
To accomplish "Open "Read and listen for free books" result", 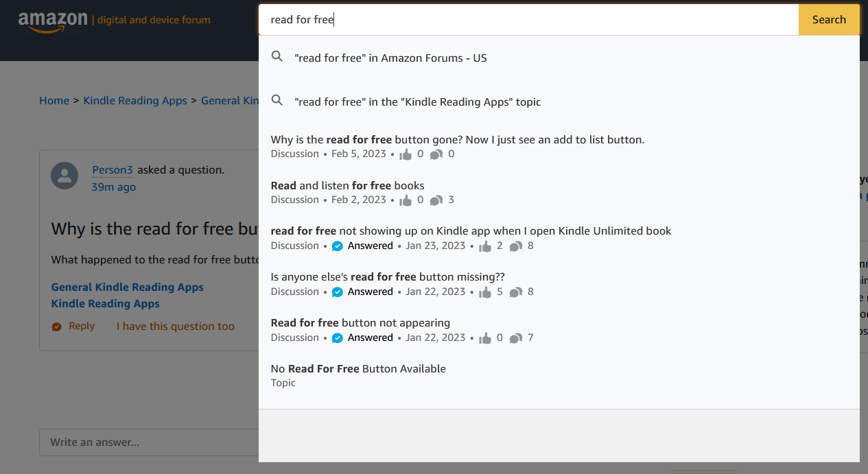I will click(347, 185).
